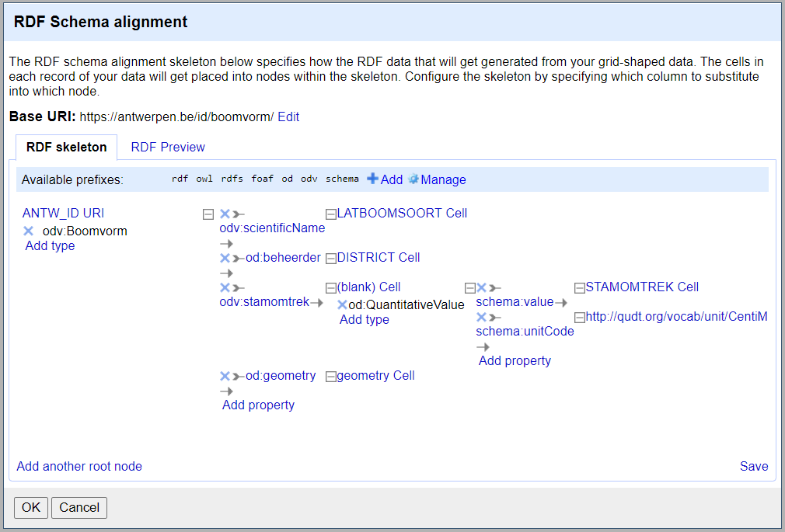Remove the schema:unitCode property via X icon
The width and height of the screenshot is (785, 532).
coord(481,317)
